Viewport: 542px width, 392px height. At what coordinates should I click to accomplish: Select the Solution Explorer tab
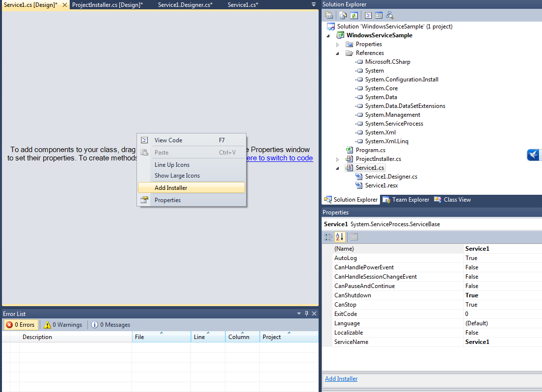pyautogui.click(x=351, y=200)
